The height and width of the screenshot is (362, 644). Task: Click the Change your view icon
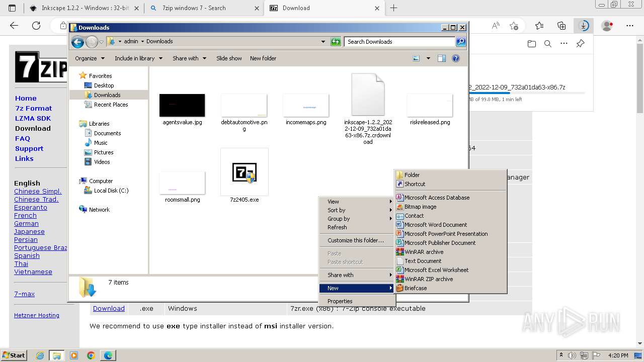pos(416,58)
